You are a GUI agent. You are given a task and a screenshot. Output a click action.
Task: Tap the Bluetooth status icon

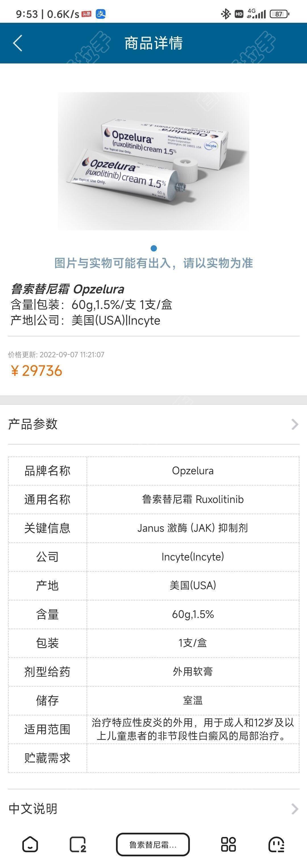click(225, 14)
